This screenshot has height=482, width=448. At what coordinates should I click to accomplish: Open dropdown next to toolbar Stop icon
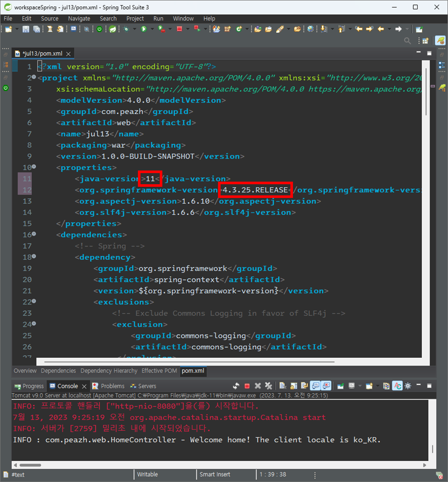(x=188, y=29)
